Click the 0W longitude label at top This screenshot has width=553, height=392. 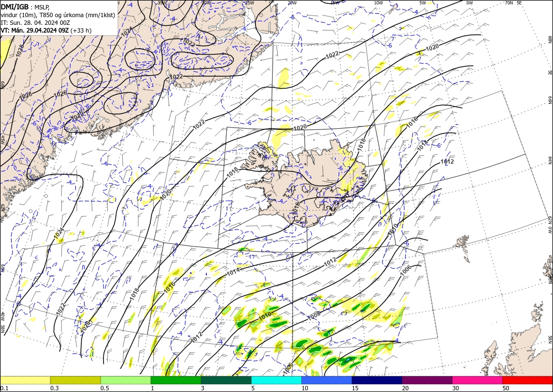[x=469, y=3]
